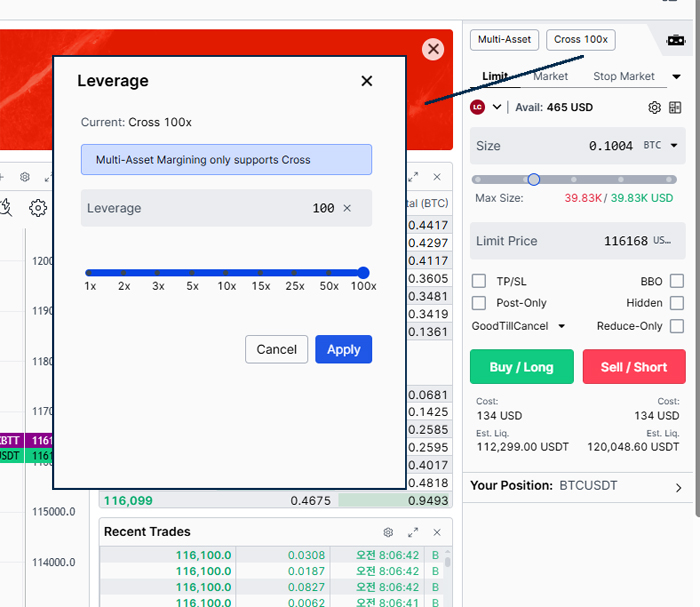Expand more order types arrow

click(x=676, y=77)
